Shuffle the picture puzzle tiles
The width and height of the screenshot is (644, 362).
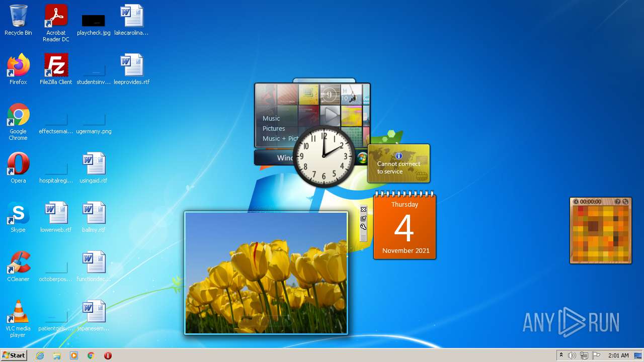(625, 202)
